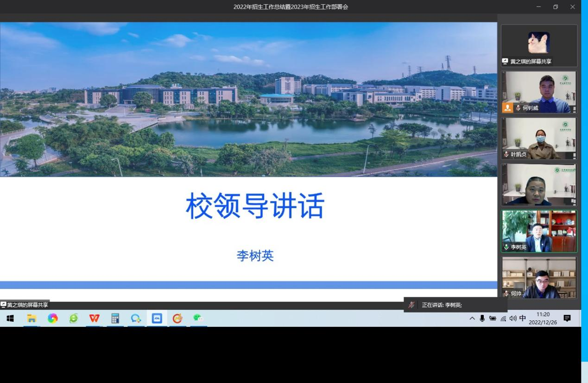Select 李树英's video thumbnail
The height and width of the screenshot is (383, 588).
pyautogui.click(x=539, y=231)
